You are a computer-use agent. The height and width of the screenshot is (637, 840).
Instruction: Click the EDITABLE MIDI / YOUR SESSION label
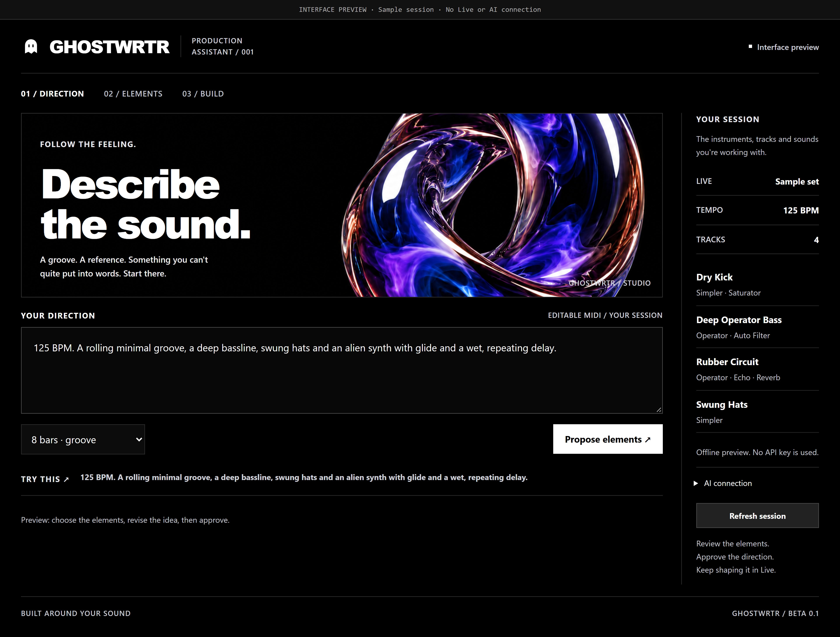point(605,315)
